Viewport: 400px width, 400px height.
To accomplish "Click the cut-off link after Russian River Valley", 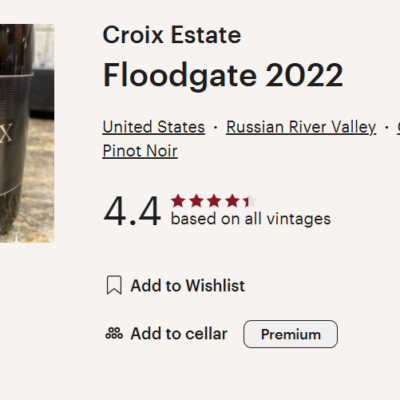I will point(398,127).
